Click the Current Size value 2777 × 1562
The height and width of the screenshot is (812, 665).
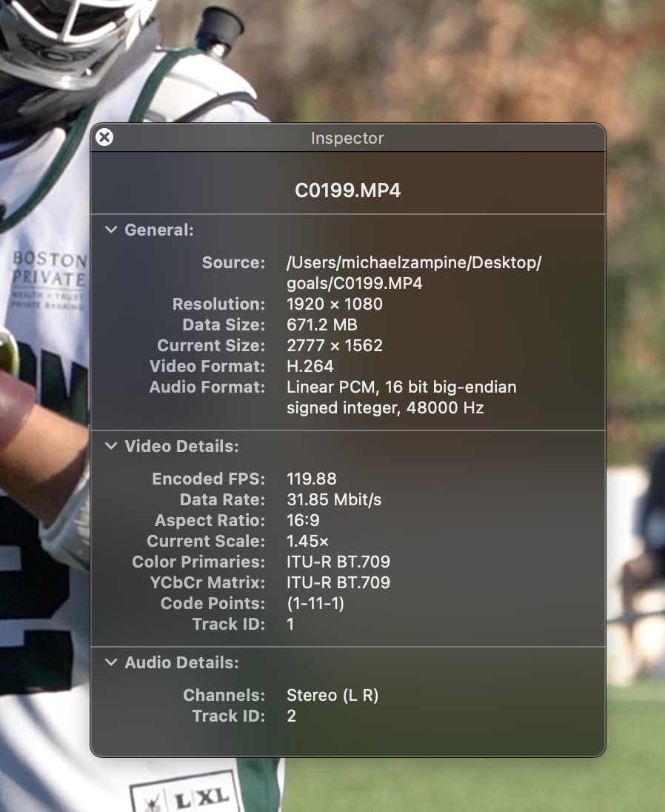click(x=335, y=345)
